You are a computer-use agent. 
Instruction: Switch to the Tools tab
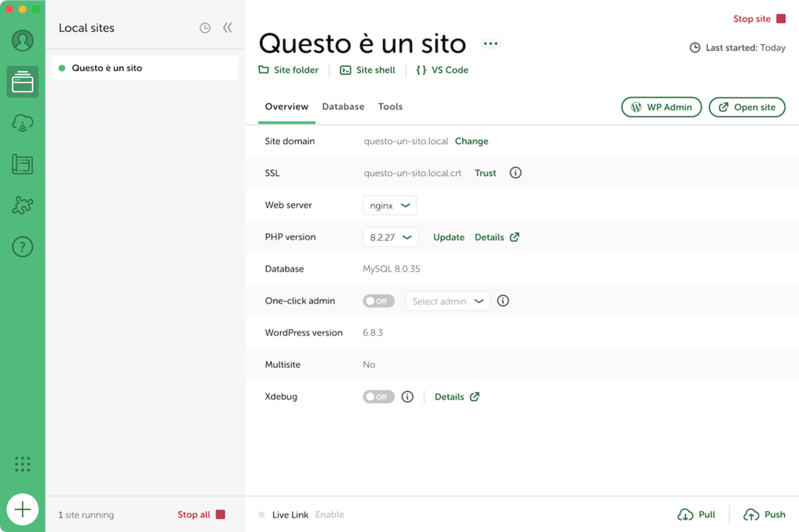pos(390,107)
